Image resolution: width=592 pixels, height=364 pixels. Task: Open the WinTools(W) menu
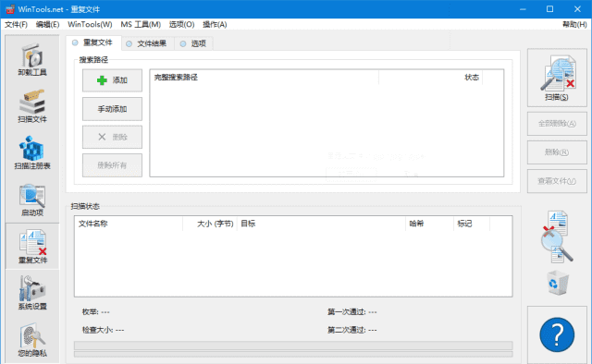[x=90, y=25]
